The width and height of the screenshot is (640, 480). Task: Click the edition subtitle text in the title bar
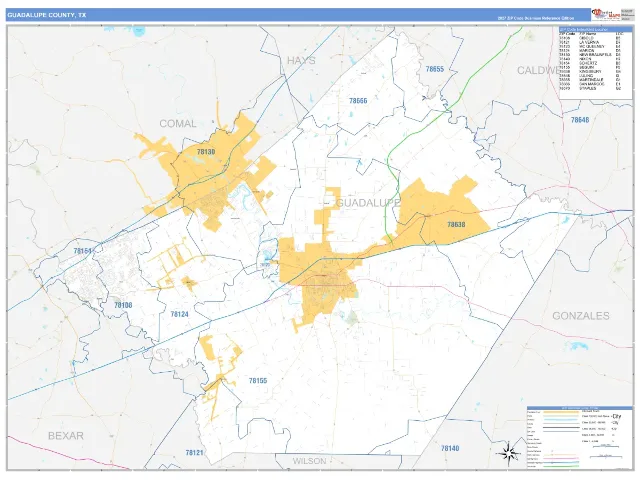[x=536, y=18]
